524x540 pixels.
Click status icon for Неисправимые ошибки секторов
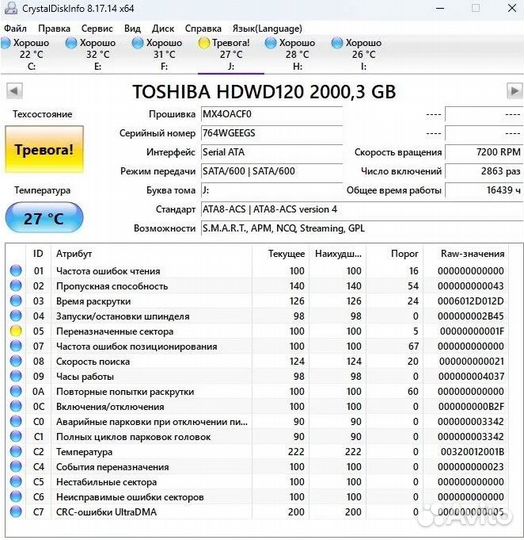[16, 497]
